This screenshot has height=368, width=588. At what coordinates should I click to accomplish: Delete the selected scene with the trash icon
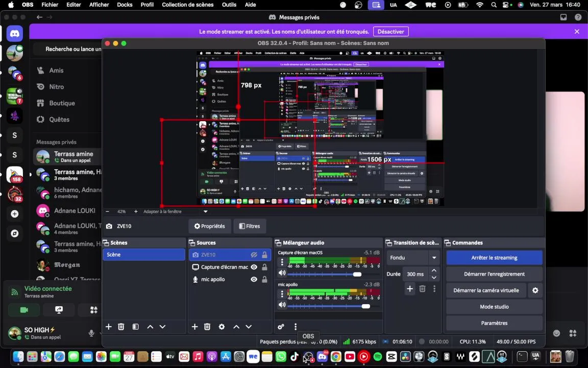coord(121,327)
